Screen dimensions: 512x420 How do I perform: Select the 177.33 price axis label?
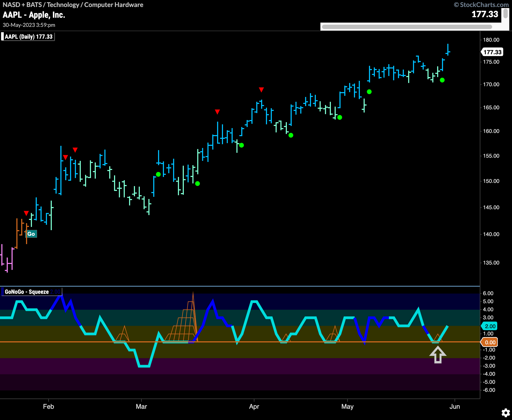tap(492, 52)
